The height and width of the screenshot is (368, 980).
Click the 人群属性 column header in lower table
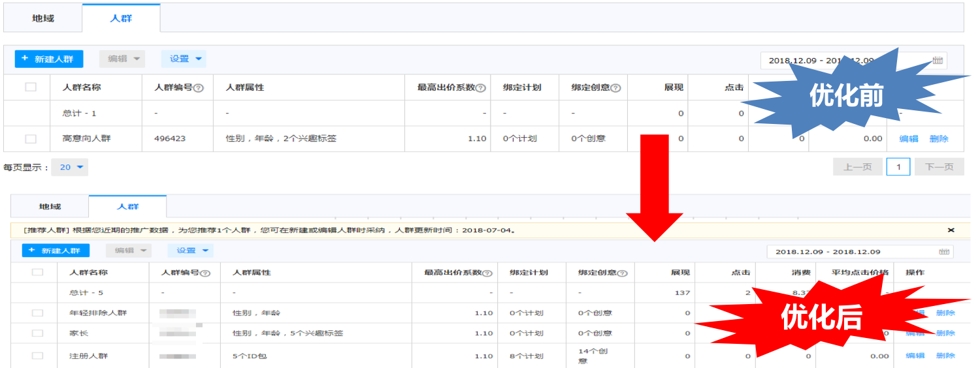tap(252, 273)
